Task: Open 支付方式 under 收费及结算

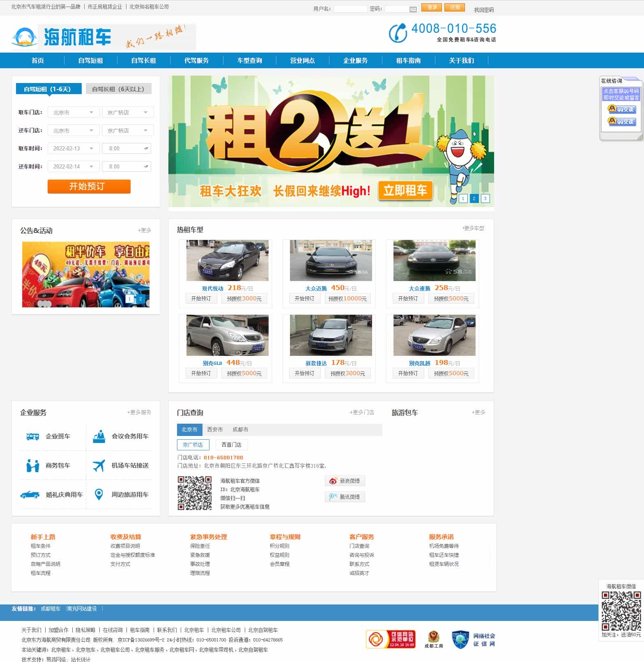Action: point(120,565)
